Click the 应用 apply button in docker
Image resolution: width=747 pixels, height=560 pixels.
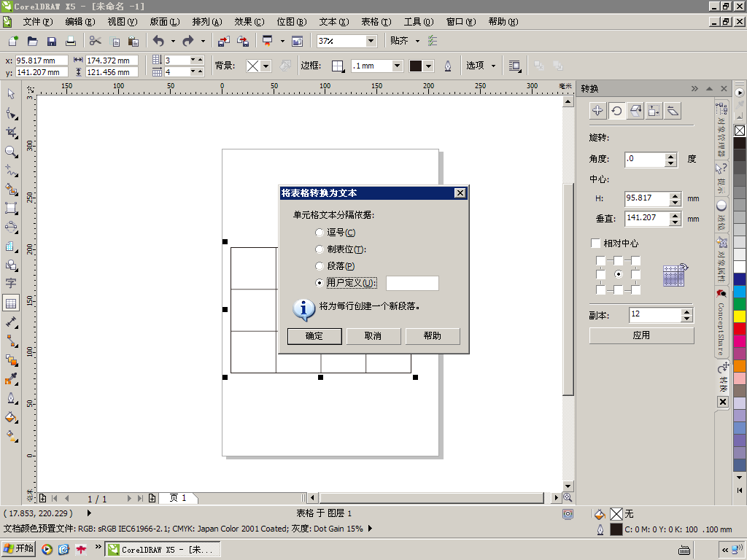click(x=641, y=335)
